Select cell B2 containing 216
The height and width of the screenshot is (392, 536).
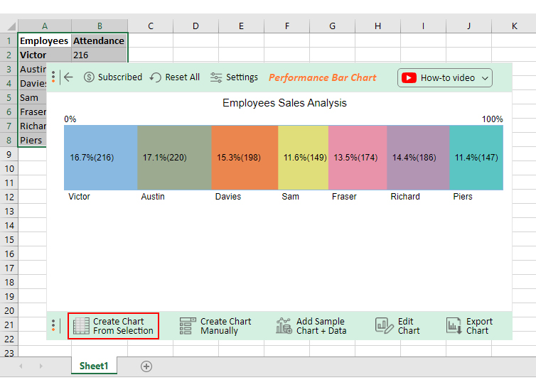(100, 55)
